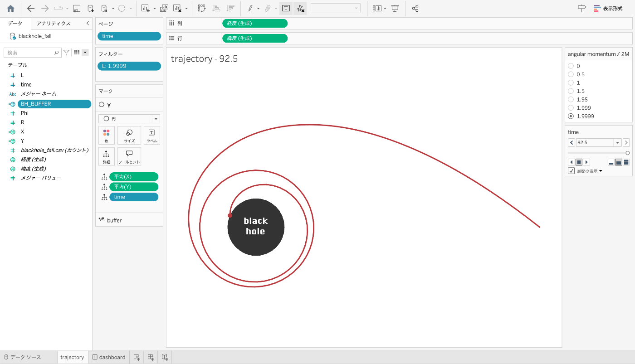Viewport: 635px width, 364px height.
Task: Open the time value 92.5 dropdown
Action: tap(617, 142)
